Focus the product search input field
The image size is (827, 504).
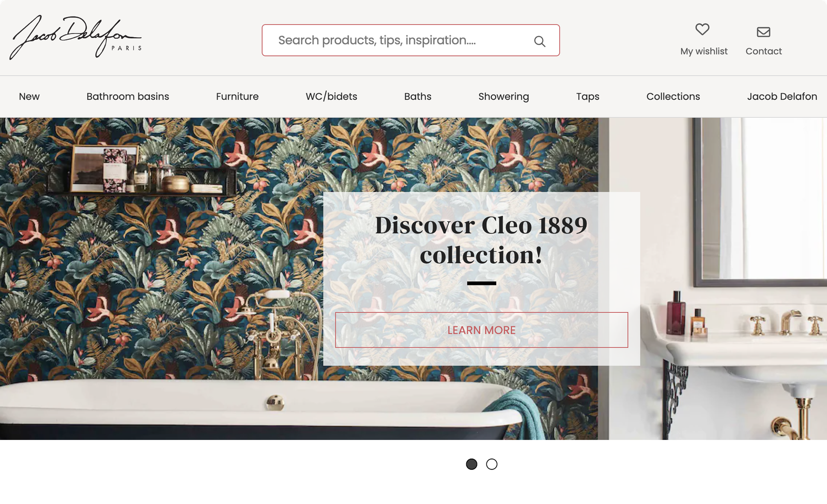[x=410, y=40]
